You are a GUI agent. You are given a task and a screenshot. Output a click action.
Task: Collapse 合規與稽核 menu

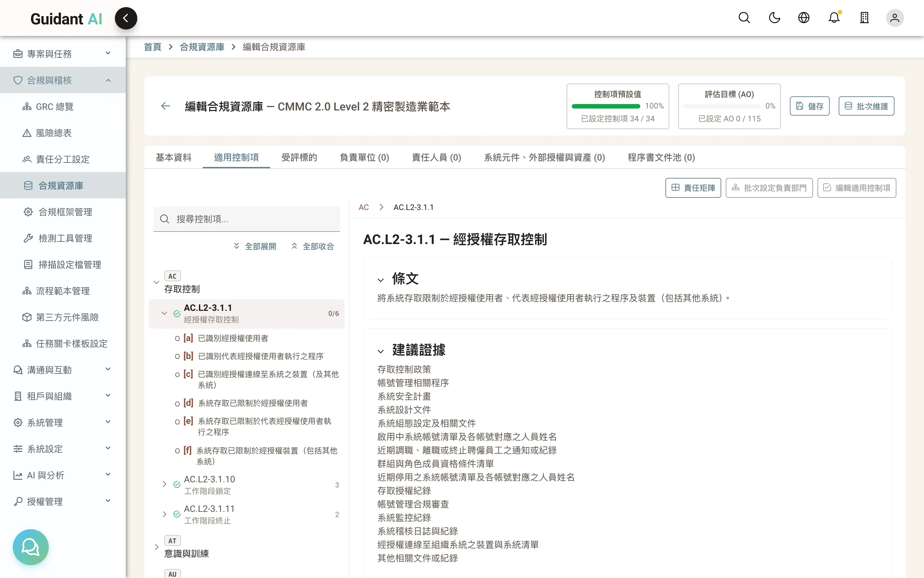63,80
